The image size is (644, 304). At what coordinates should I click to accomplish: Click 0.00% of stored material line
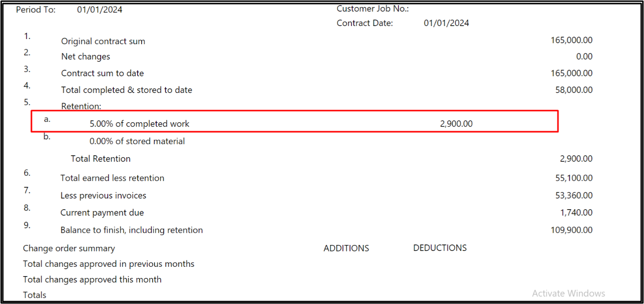pyautogui.click(x=137, y=141)
